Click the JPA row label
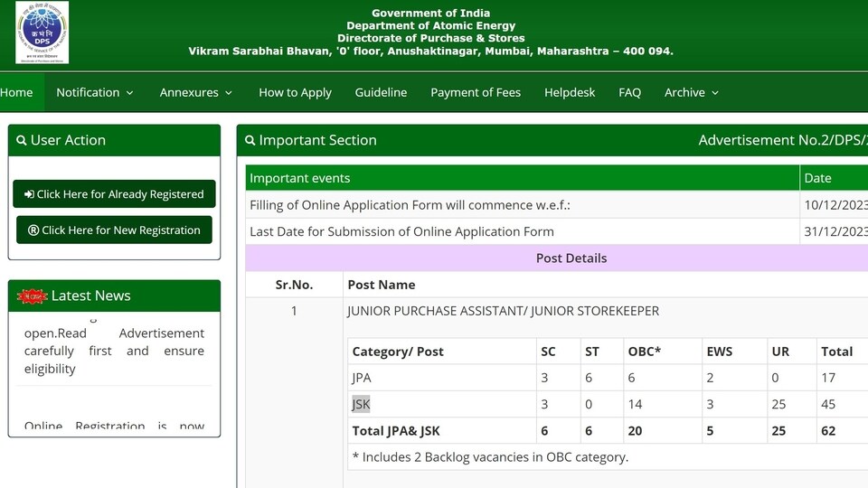Screen dimensions: 868x488 coord(362,378)
